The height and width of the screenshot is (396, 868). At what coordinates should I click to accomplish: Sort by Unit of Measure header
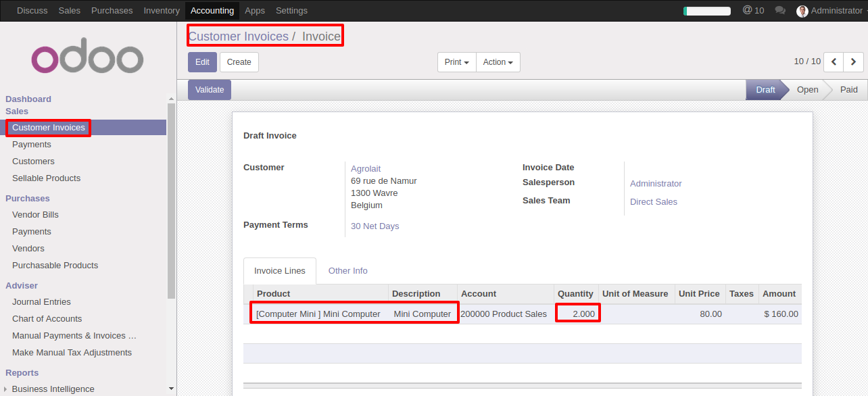[635, 294]
